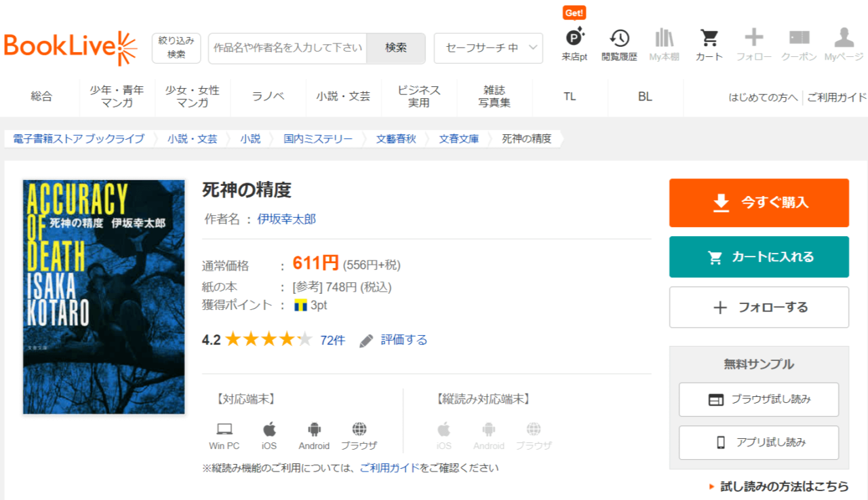Screen dimensions: 868x500
Task: Go to 文藝春秋 breadcrumb
Action: pos(396,138)
